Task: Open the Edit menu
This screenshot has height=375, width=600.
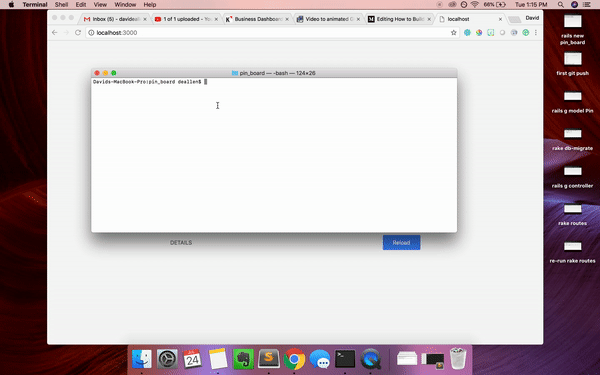Action: [81, 5]
